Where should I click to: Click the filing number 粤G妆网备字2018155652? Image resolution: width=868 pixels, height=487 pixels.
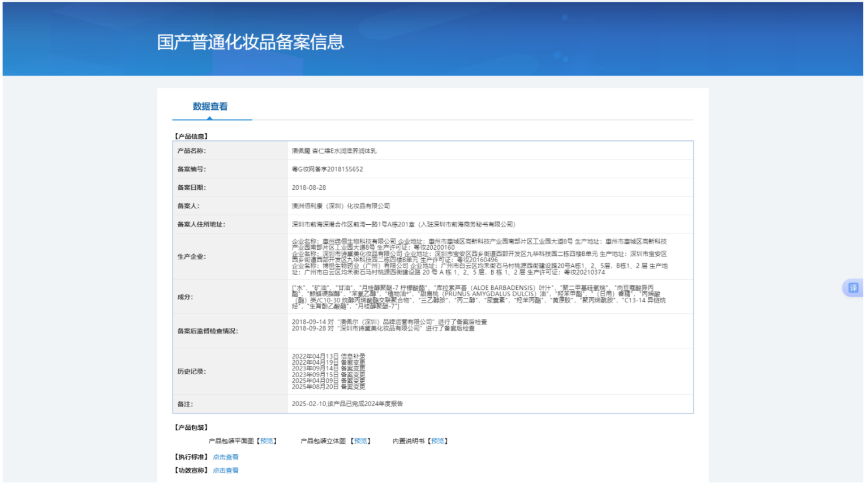pyautogui.click(x=327, y=169)
